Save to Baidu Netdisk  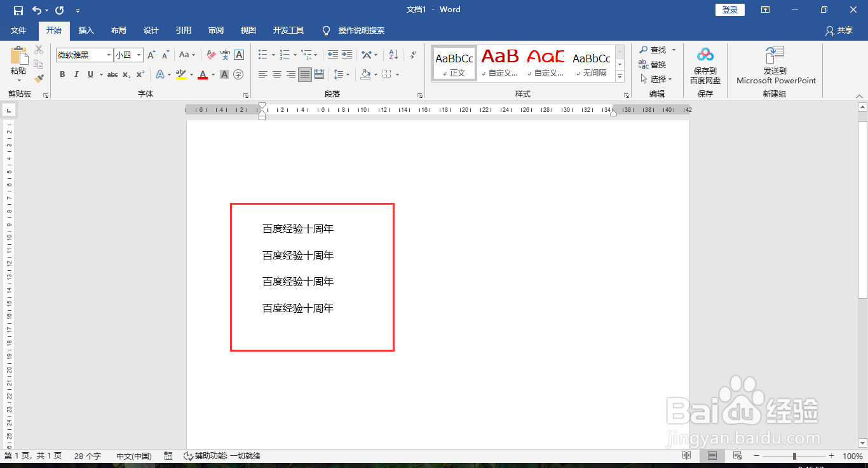pos(705,65)
